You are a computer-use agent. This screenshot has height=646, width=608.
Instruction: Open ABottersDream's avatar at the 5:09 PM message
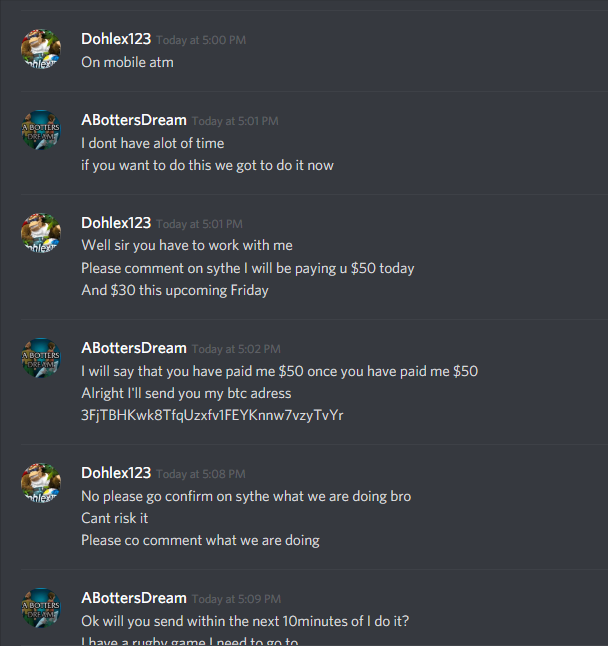point(41,608)
